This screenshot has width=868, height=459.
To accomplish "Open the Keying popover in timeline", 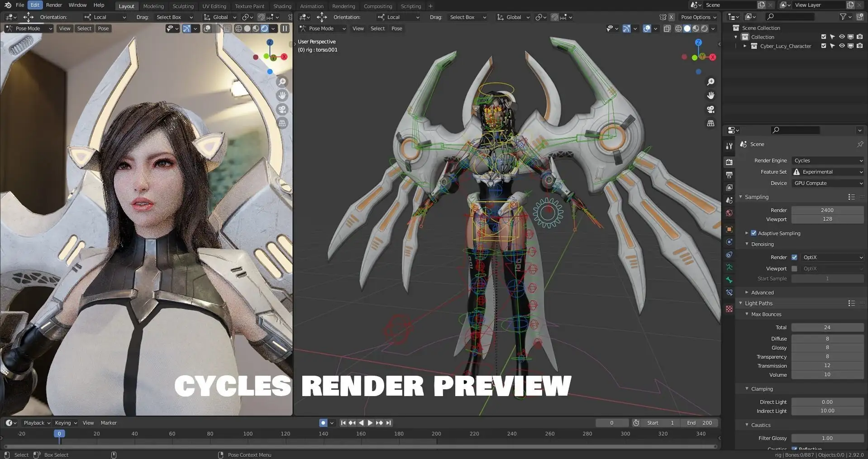I will tap(66, 423).
